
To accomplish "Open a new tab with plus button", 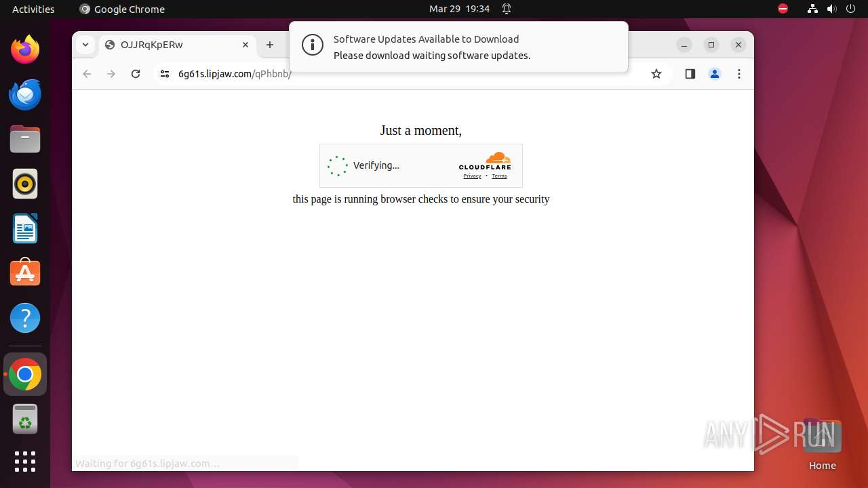I will point(270,45).
